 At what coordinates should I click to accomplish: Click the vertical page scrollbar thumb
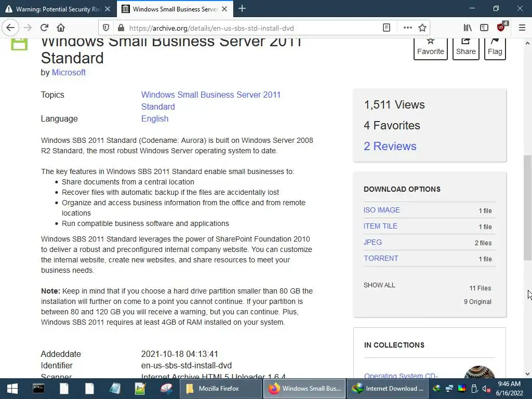coord(527,208)
